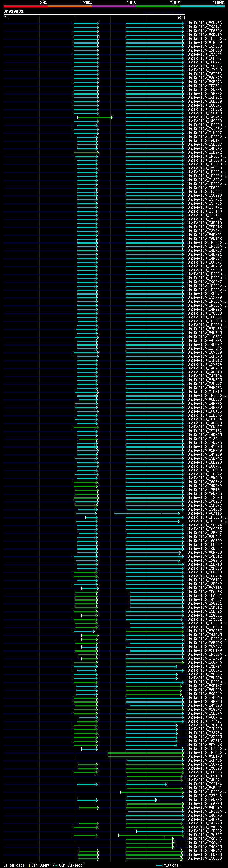
Task: Open hit UniRef100_Q9SIV2
Action: pyautogui.click(x=204, y=27)
